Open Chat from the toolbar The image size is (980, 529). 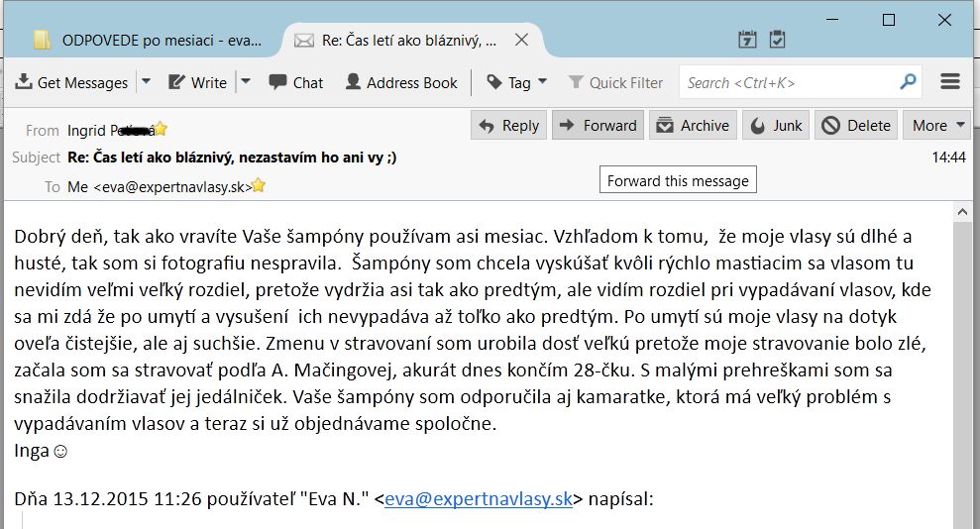295,82
